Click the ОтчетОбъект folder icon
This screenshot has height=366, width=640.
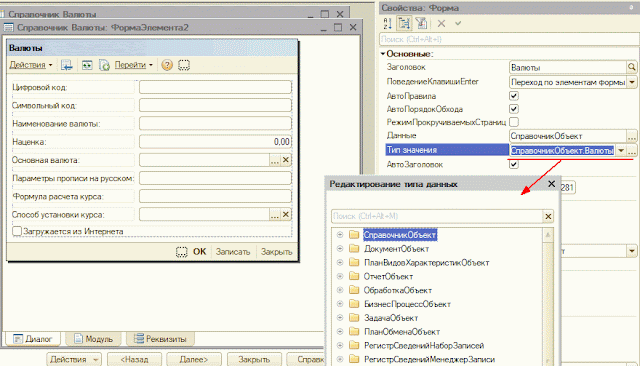[x=354, y=276]
